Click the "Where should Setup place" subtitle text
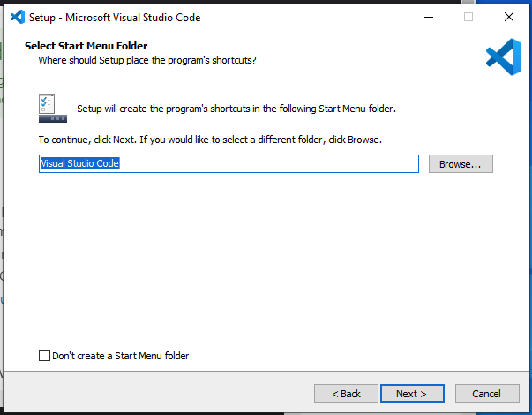Image resolution: width=532 pixels, height=415 pixels. pos(147,60)
